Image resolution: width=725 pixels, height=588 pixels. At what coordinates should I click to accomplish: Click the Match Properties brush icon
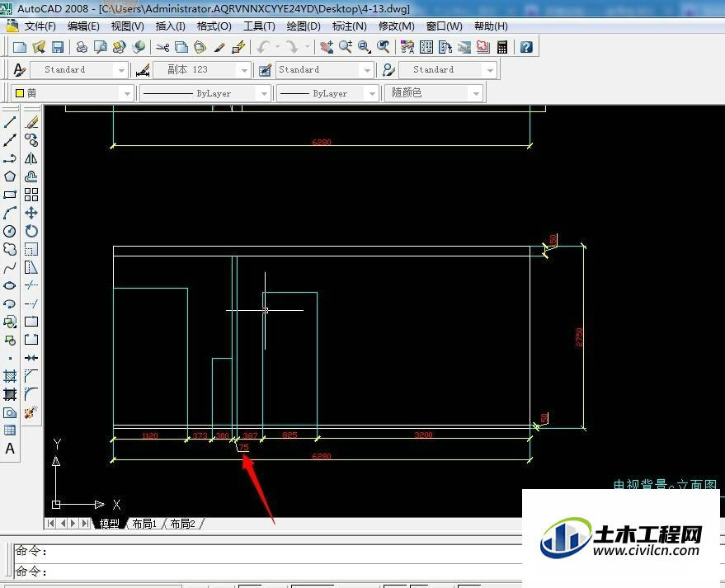(x=219, y=47)
